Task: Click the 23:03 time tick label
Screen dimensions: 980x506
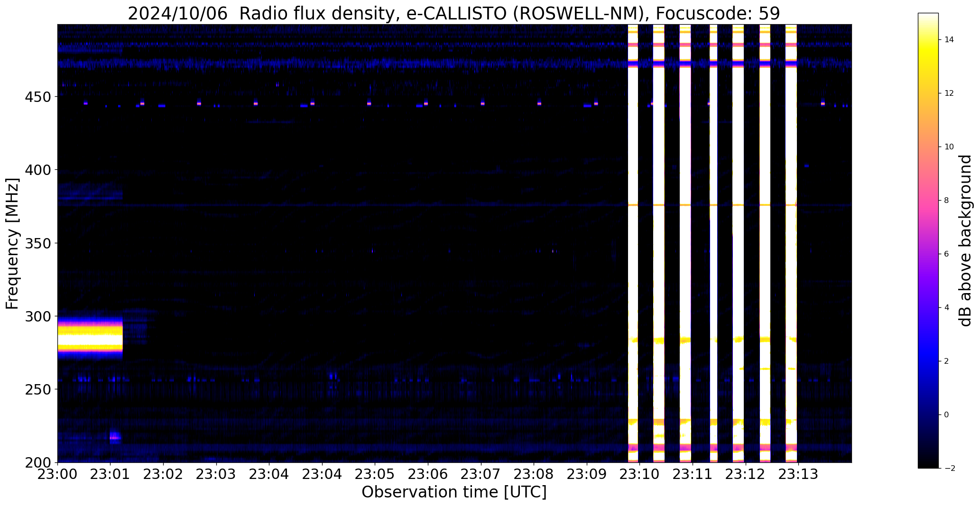Action: tap(217, 474)
